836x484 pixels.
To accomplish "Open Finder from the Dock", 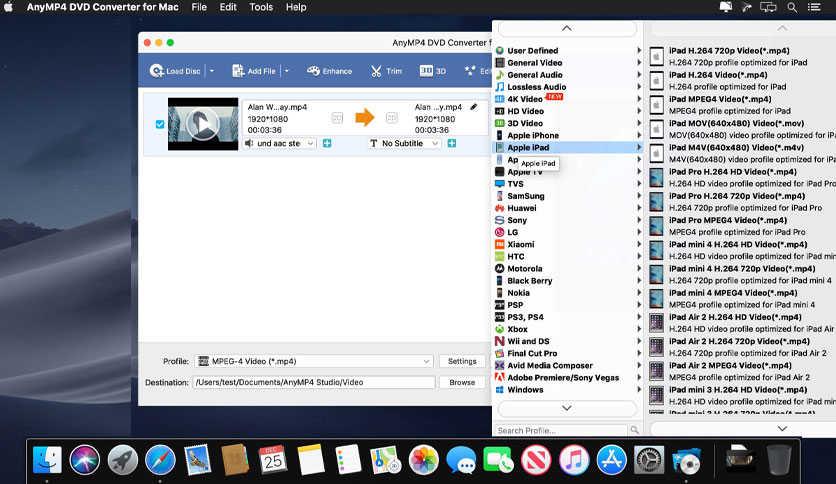I will pyautogui.click(x=47, y=459).
